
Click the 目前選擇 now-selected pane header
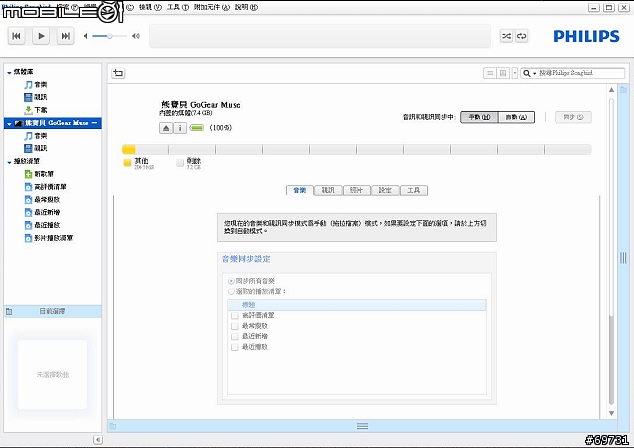click(x=53, y=311)
